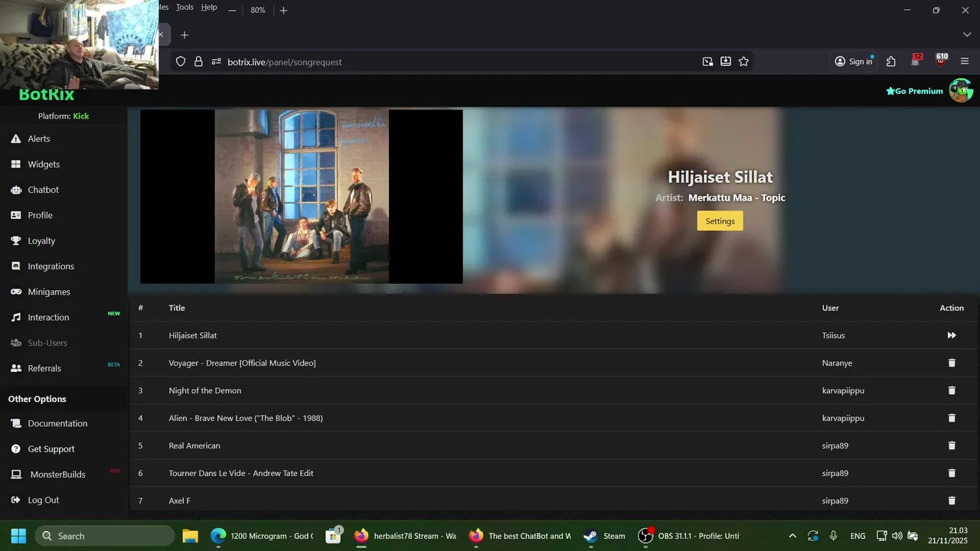
Task: Click the ENG language indicator
Action: [x=857, y=536]
